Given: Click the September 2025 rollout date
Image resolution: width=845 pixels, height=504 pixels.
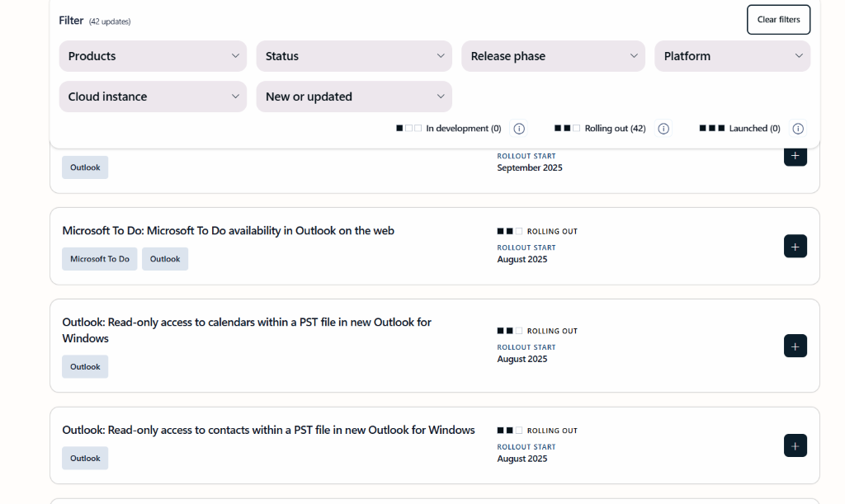Looking at the screenshot, I should (530, 167).
